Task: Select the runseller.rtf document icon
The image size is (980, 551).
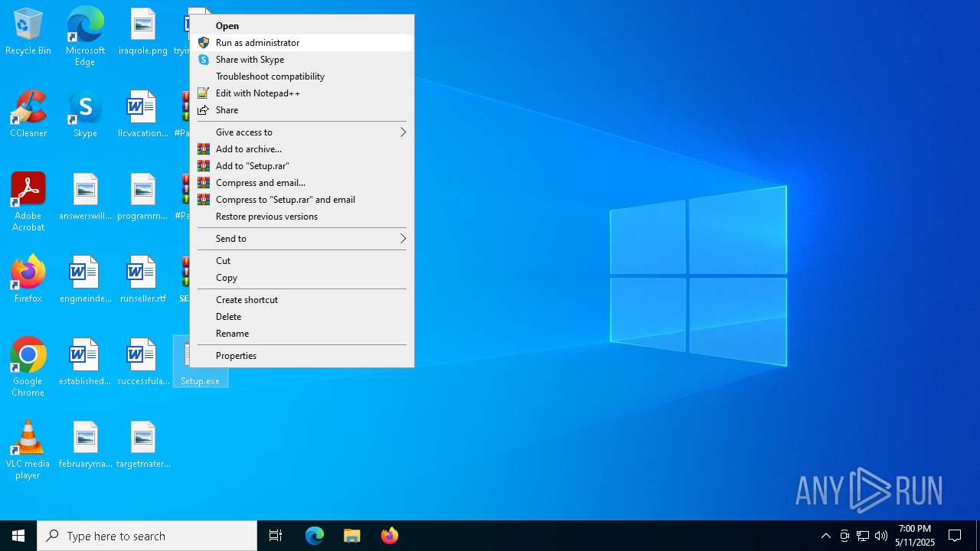Action: point(143,280)
